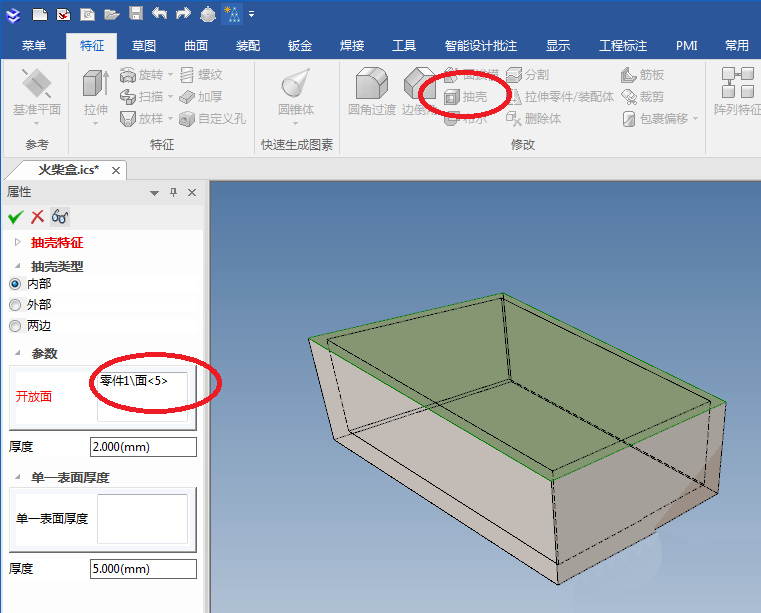
Task: Open 放样 dropdown arrow
Action: click(170, 118)
